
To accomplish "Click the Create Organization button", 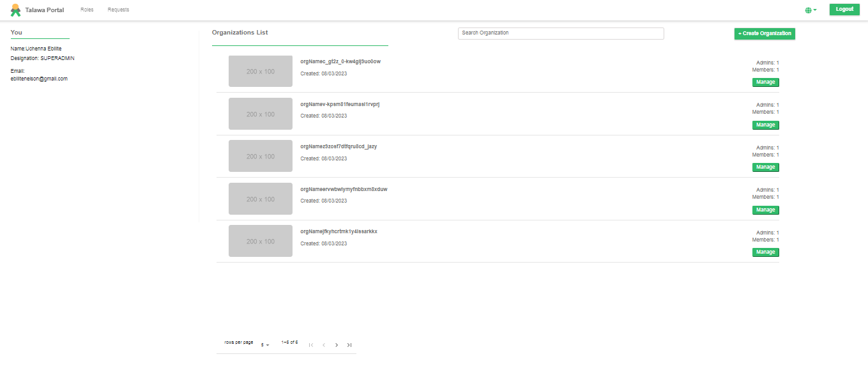I will point(765,33).
